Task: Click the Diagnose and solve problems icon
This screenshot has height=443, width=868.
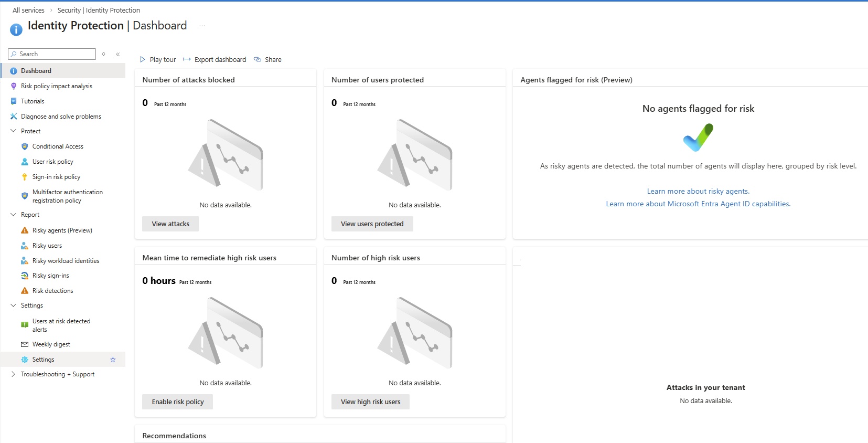Action: click(x=14, y=117)
